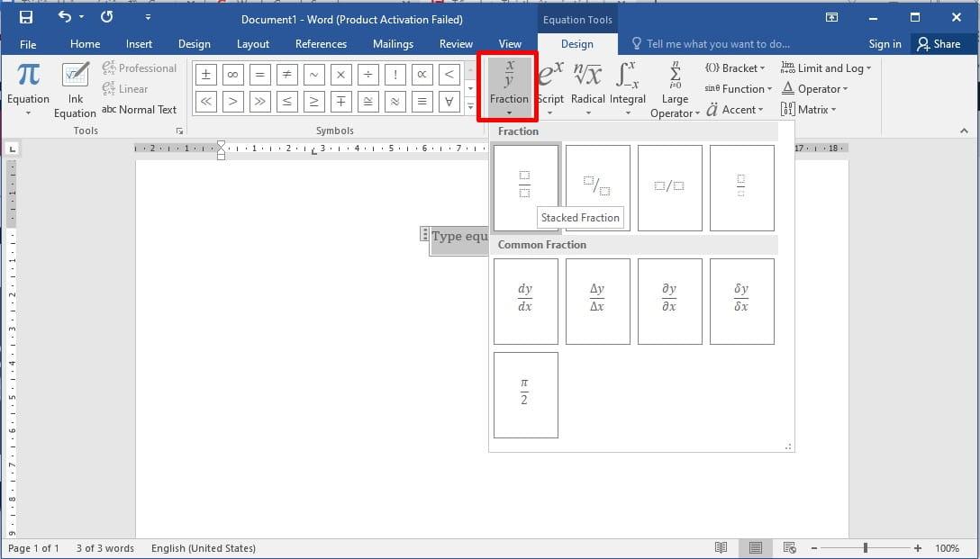This screenshot has height=559, width=980.
Task: Open the Bracket dropdown
Action: pyautogui.click(x=735, y=68)
